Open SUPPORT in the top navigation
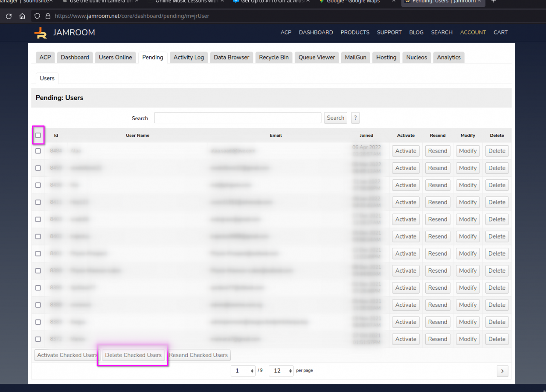Viewport: 546px width, 392px height. point(389,32)
